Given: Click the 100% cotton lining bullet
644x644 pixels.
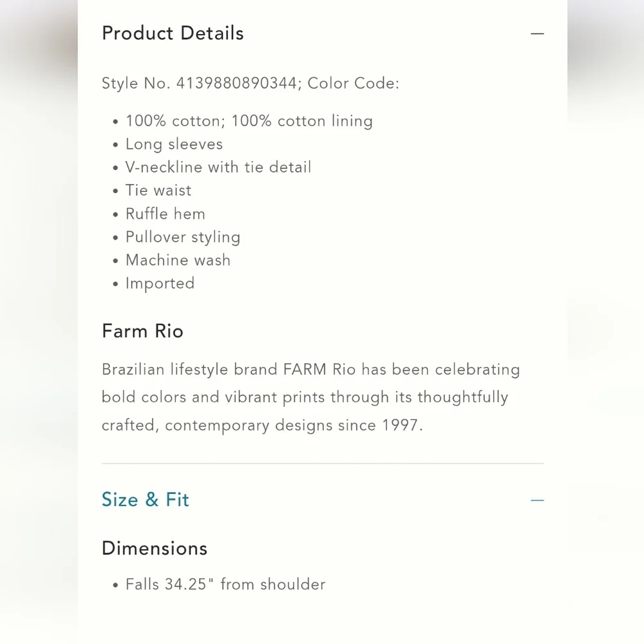Looking at the screenshot, I should pyautogui.click(x=249, y=121).
